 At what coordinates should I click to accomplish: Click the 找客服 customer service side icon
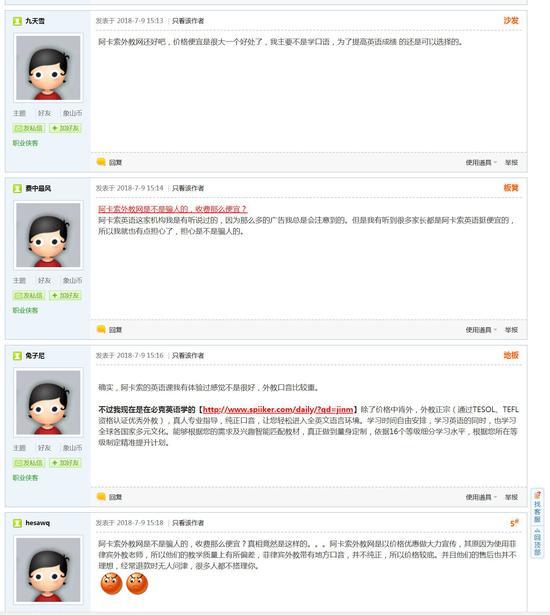[x=537, y=507]
